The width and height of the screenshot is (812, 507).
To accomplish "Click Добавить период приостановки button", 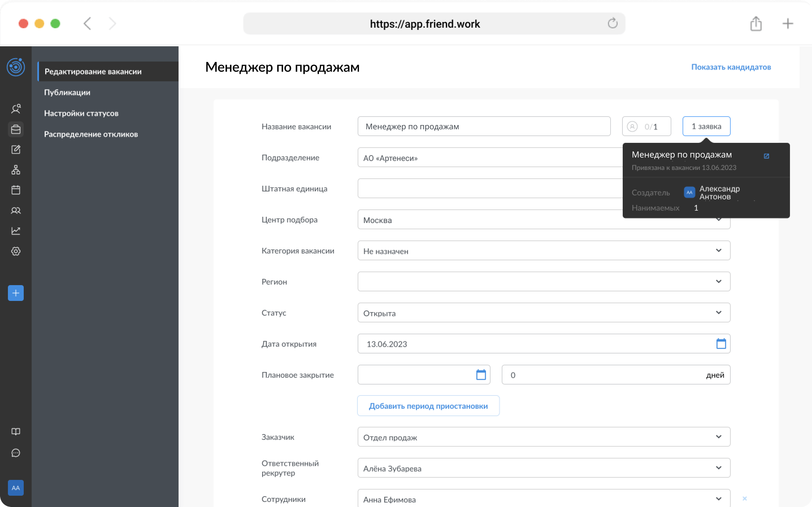I will point(428,406).
